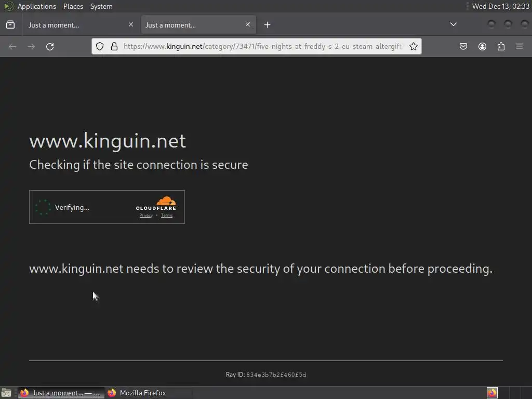Open the Firefox View button
The height and width of the screenshot is (399, 532).
pos(10,25)
